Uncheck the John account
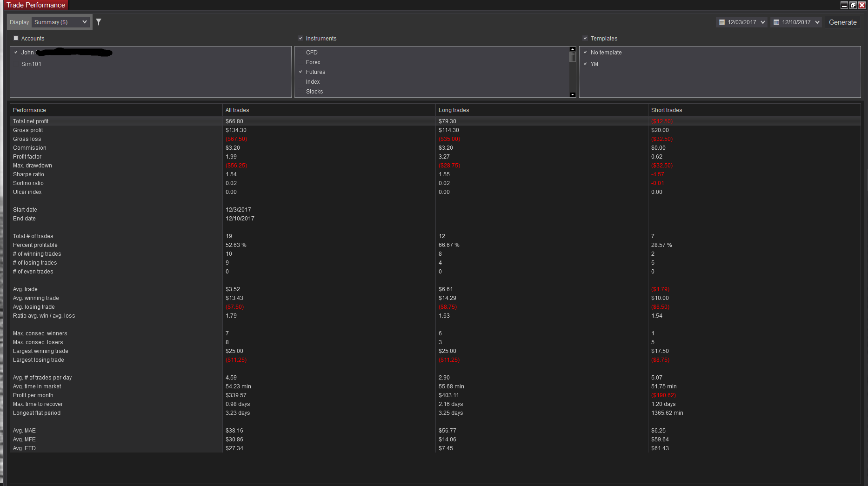Screen dimensions: 868x486 tap(16, 53)
